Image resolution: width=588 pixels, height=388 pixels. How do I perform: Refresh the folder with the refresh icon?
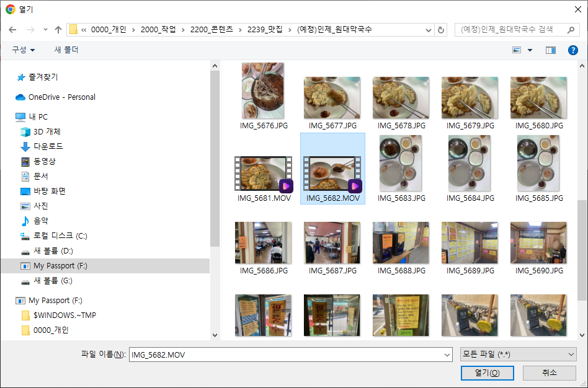point(440,29)
